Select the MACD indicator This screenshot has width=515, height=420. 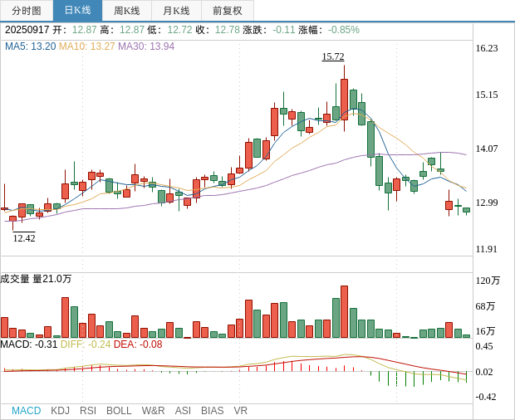coord(27,411)
